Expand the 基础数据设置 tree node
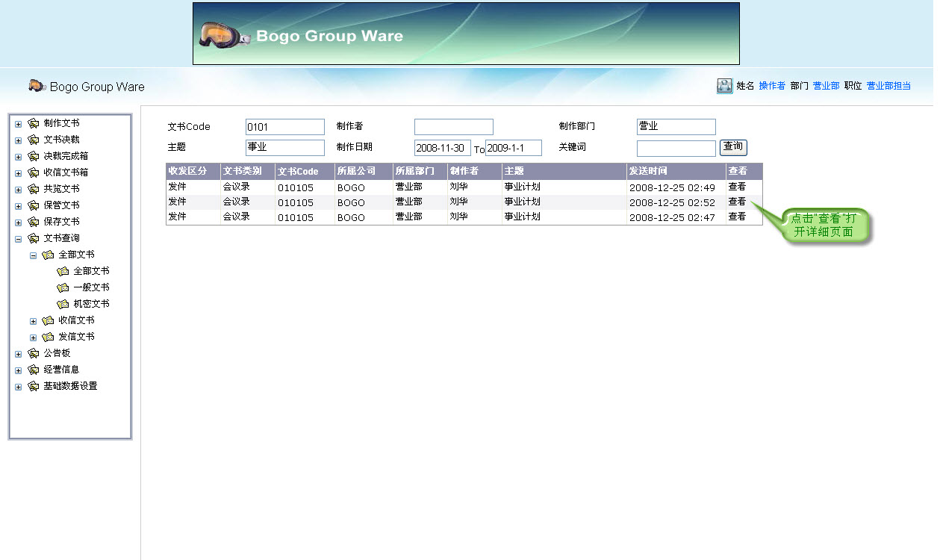Viewport: 940px width, 560px height. pos(18,387)
